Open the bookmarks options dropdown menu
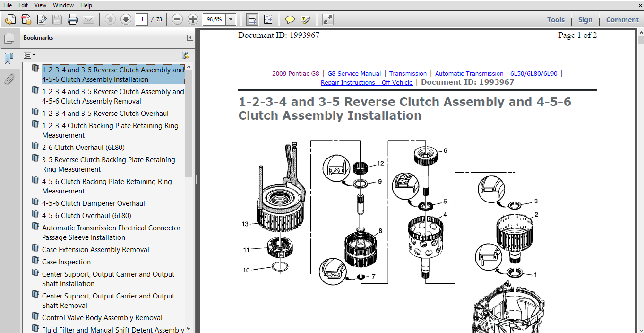This screenshot has width=644, height=333. pyautogui.click(x=29, y=55)
